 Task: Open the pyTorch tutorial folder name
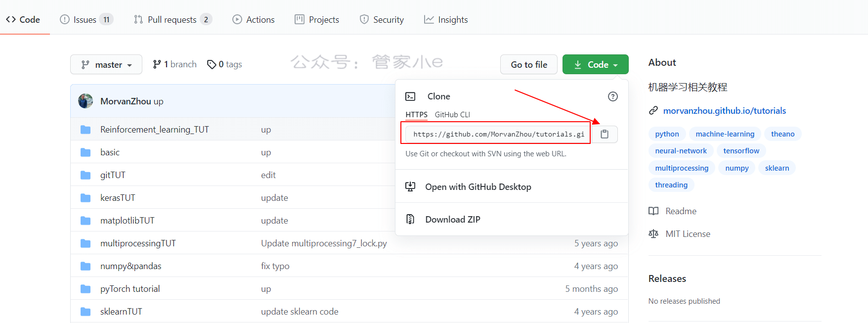pos(130,289)
